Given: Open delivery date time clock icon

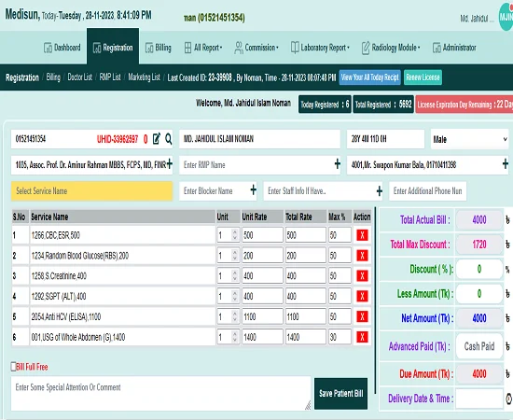Looking at the screenshot, I should tap(508, 399).
